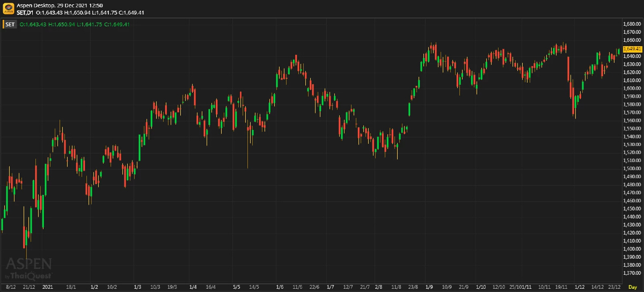Click the green OHLC readout beside SET
Viewport: 644px width, 292px height.
pos(75,24)
